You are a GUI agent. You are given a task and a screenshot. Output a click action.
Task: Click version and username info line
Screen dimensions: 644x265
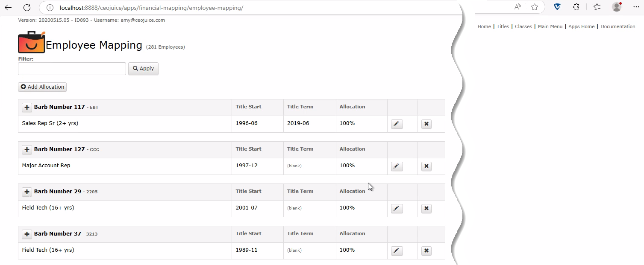pos(91,20)
